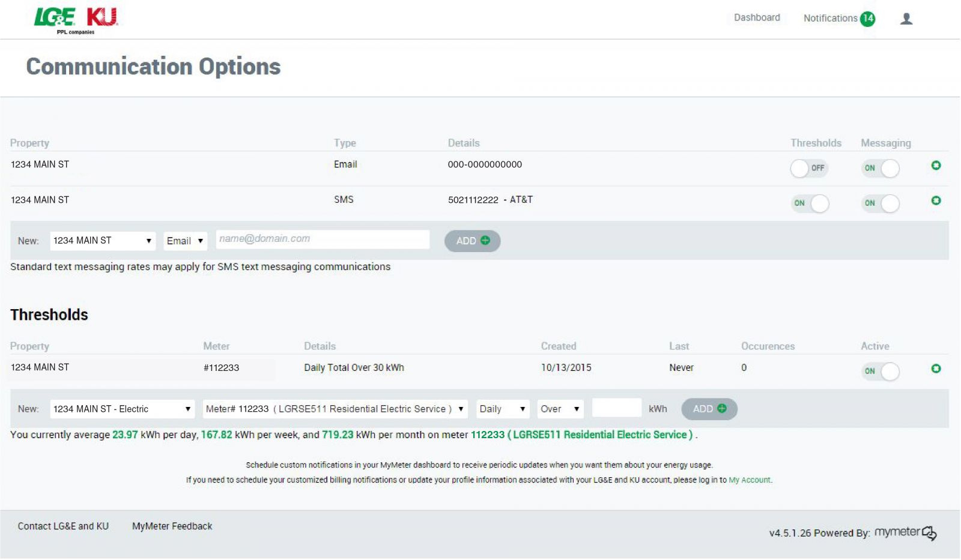Click the Never last-occurrence cell
This screenshot has height=560, width=961.
(681, 368)
